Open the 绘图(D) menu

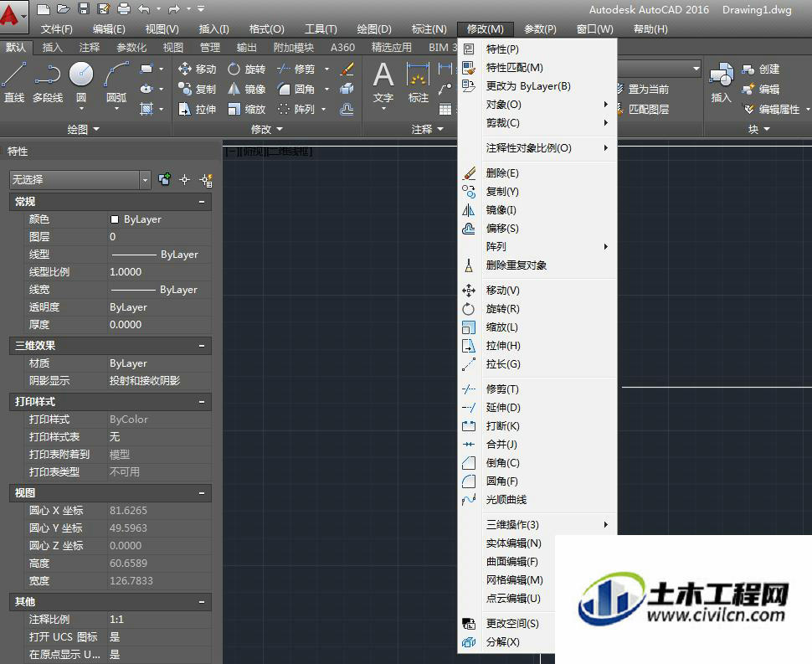374,29
